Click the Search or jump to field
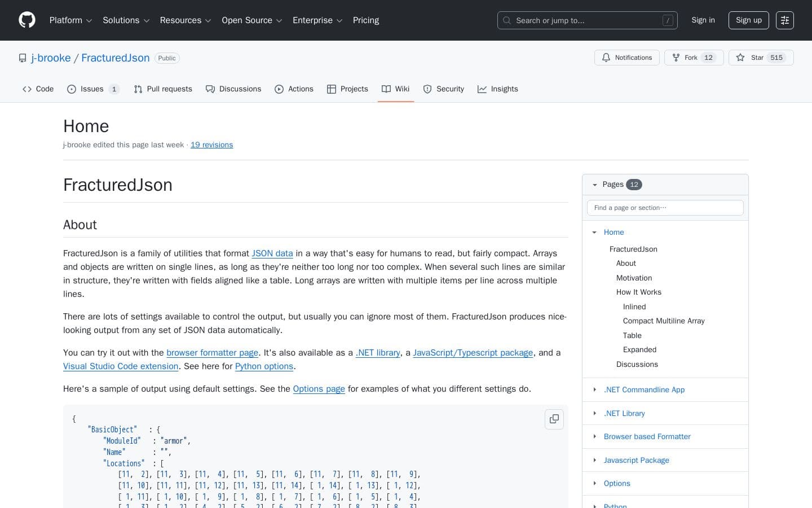Screen dimensions: 812x508 pyautogui.click(x=588, y=20)
